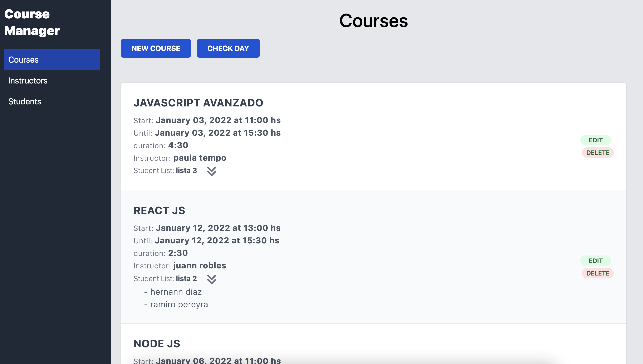Image resolution: width=643 pixels, height=364 pixels.
Task: Edit the REACT JS course
Action: click(x=595, y=260)
